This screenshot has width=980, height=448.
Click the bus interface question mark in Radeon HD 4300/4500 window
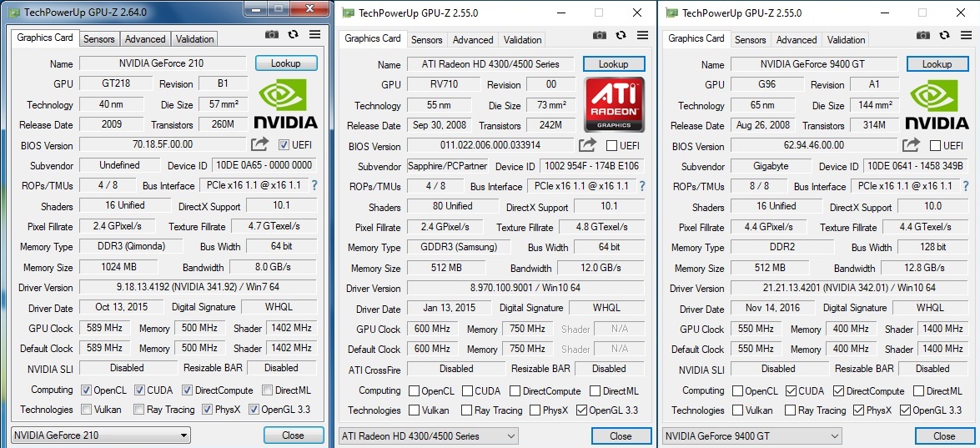(x=642, y=185)
